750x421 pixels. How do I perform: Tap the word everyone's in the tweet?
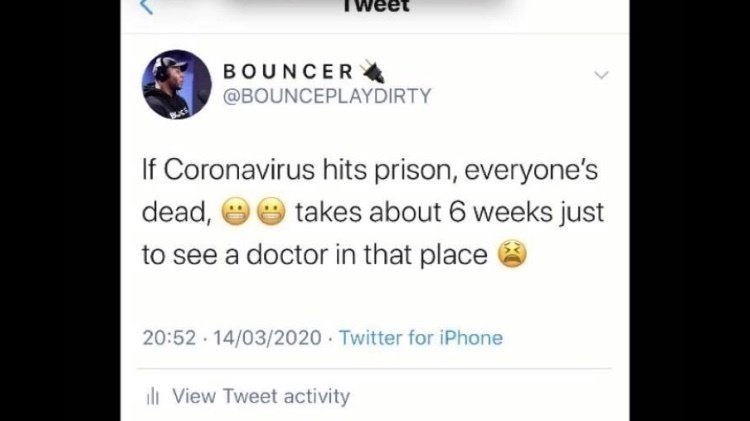coord(531,171)
